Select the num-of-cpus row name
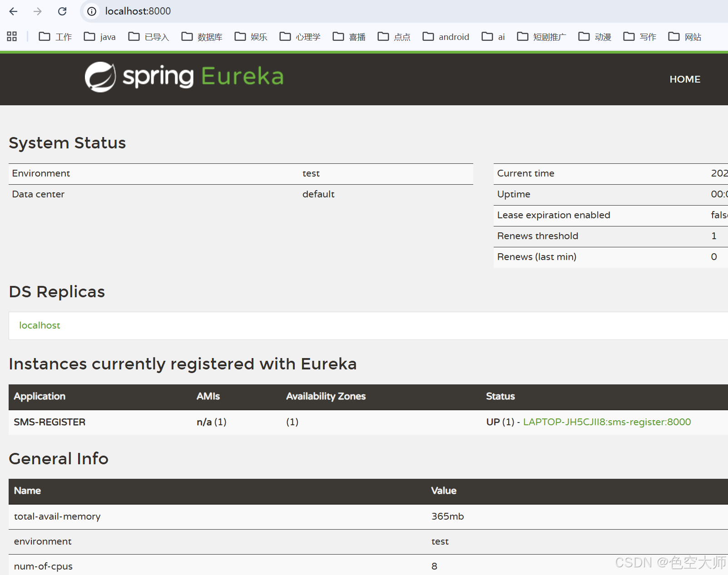Viewport: 728px width, 575px height. [x=43, y=566]
